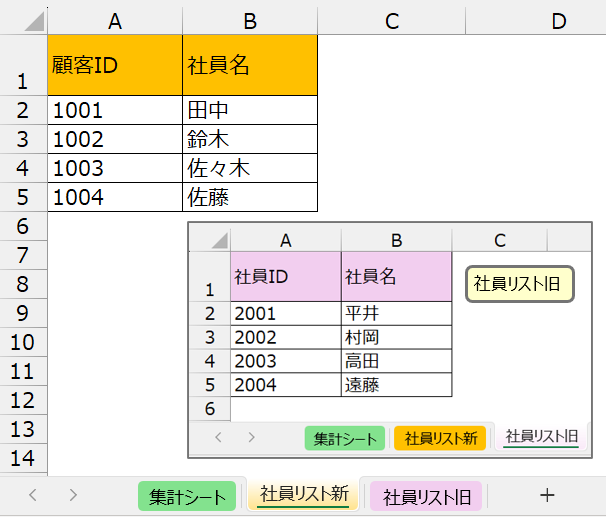Select the cell containing 1001
Screen dimensions: 606x517
(x=115, y=110)
